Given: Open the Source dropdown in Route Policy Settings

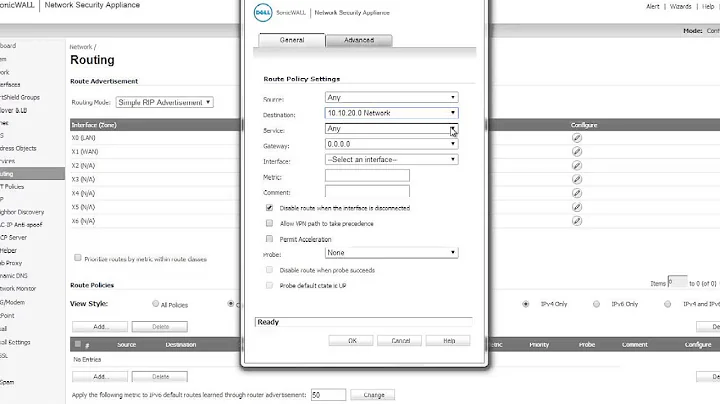Looking at the screenshot, I should tap(392, 97).
